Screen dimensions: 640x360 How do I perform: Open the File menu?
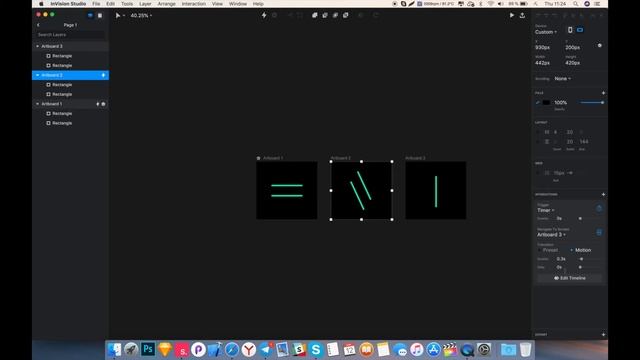pyautogui.click(x=96, y=4)
